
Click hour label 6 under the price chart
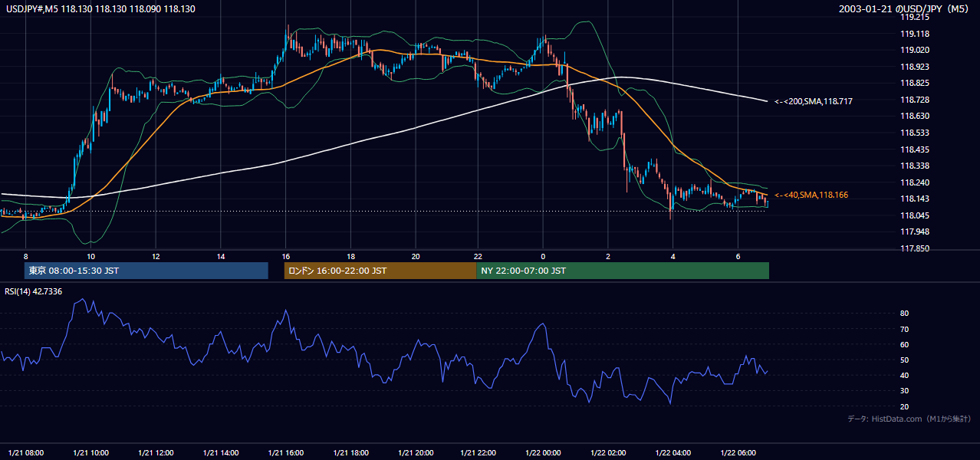pyautogui.click(x=738, y=256)
